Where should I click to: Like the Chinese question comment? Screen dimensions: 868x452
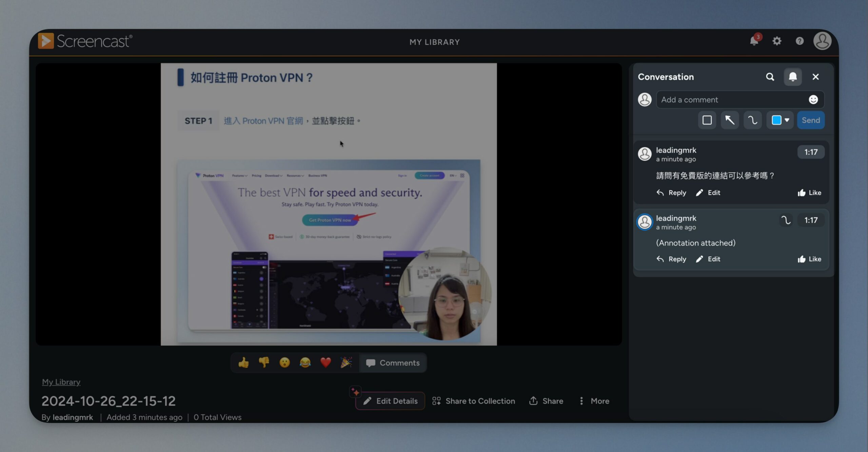coord(809,193)
